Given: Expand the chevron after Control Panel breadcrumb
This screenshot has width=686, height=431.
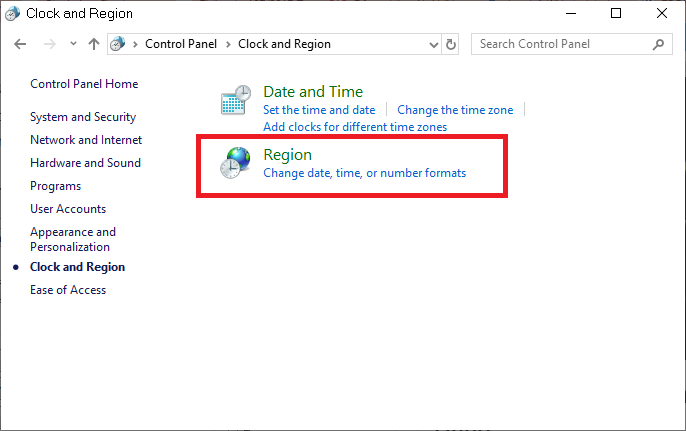Looking at the screenshot, I should (x=228, y=44).
